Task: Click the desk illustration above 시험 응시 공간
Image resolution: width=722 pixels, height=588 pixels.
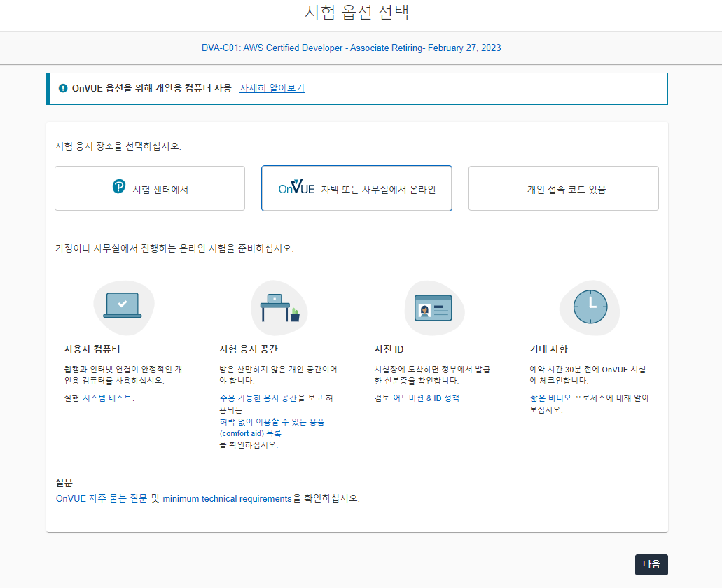Action: click(279, 308)
